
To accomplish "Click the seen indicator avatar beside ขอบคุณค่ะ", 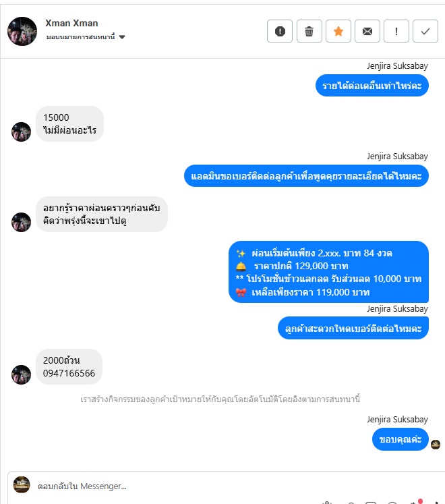I will 436,444.
